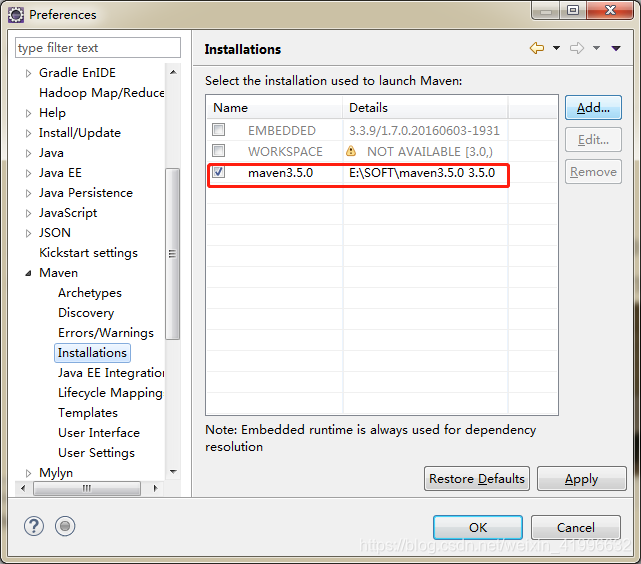Expand the Java EE tree node
The height and width of the screenshot is (564, 641).
click(x=28, y=173)
